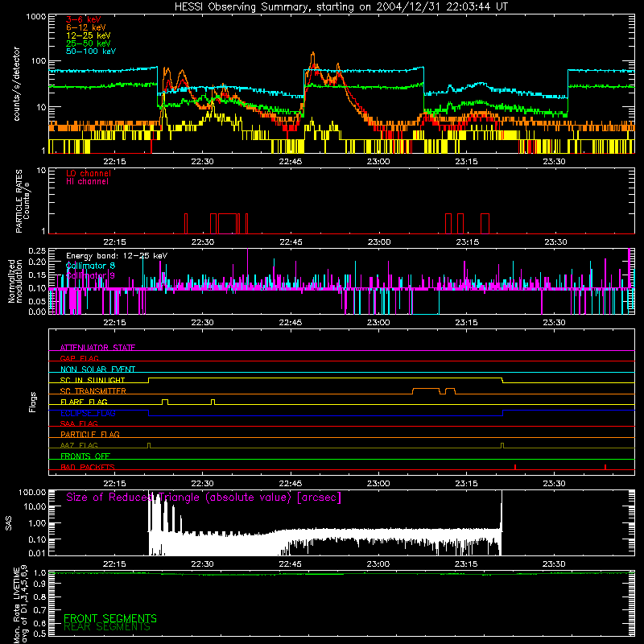644x644 pixels.
Task: Click the PARTICLE FLAG label
Action: [x=90, y=434]
